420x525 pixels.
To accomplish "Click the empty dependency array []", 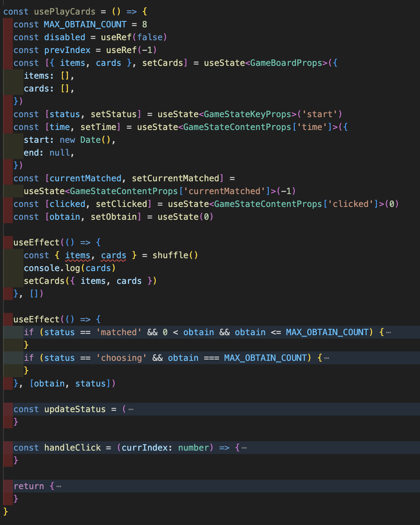I will 34,294.
